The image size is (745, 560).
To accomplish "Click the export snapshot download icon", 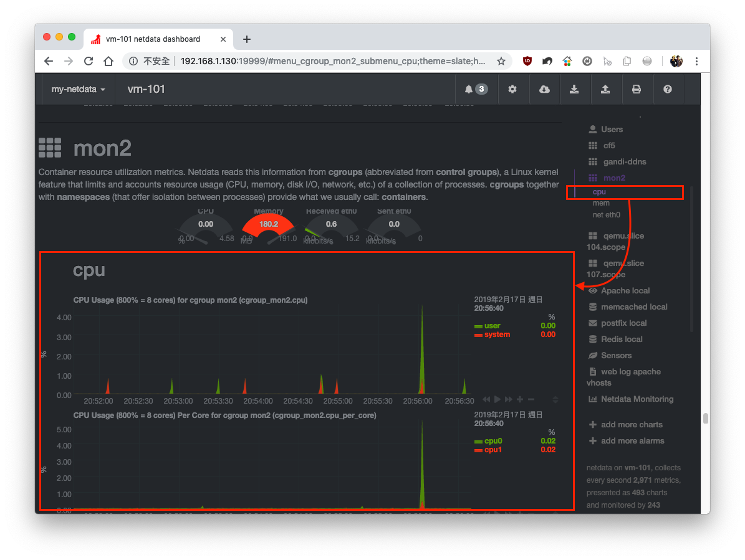I will click(575, 89).
